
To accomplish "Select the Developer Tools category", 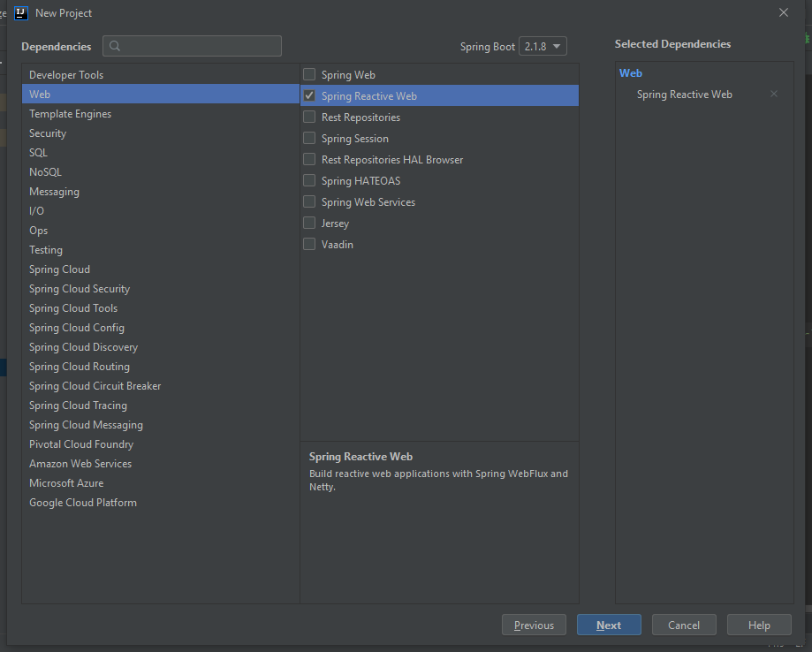I will tap(66, 75).
